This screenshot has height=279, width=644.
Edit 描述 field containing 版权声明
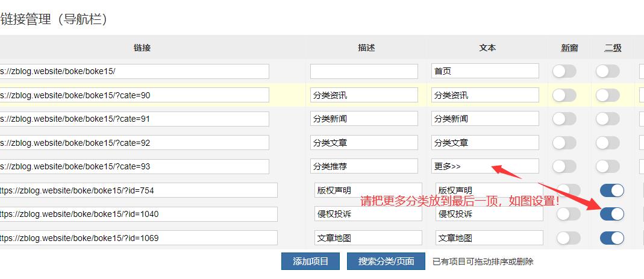(368, 190)
